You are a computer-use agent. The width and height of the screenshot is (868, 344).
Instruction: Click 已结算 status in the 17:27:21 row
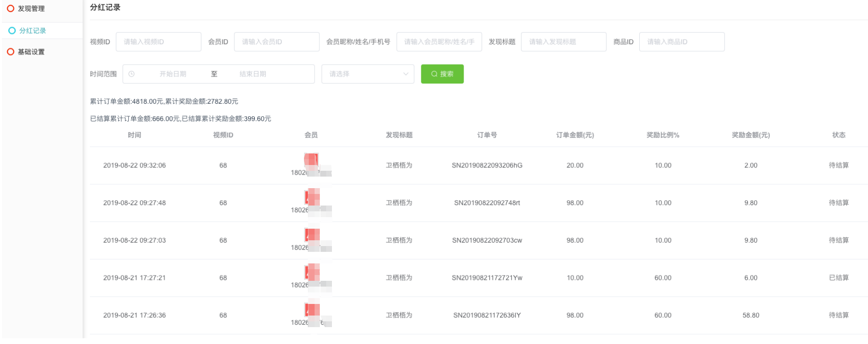coord(839,278)
